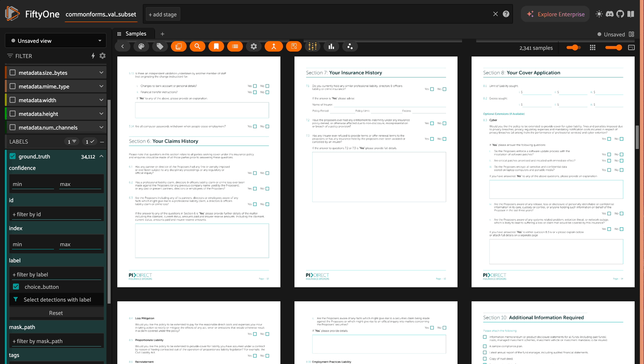Click the tag samples icon
Image resolution: width=644 pixels, height=364 pixels.
pos(160,47)
